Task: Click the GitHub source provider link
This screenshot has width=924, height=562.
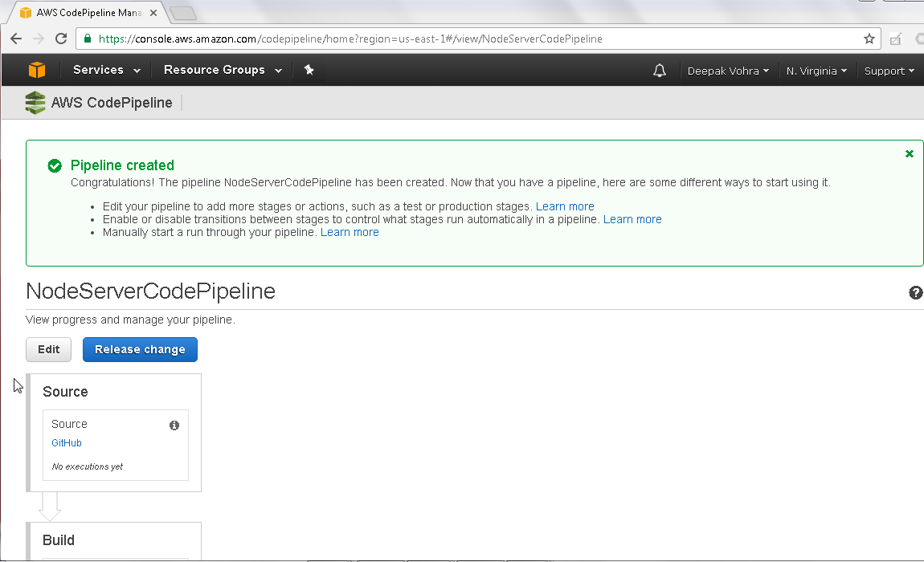Action: coord(67,443)
